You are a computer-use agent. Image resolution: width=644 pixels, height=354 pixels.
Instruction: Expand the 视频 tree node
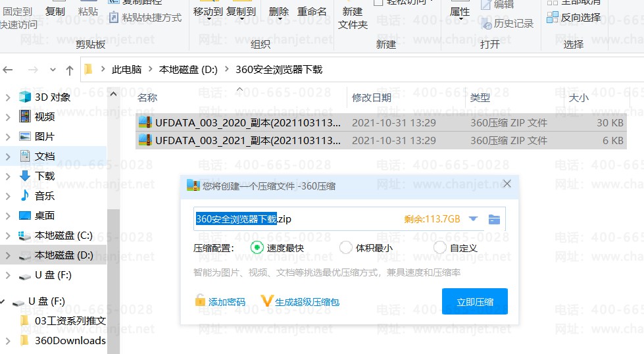8,117
